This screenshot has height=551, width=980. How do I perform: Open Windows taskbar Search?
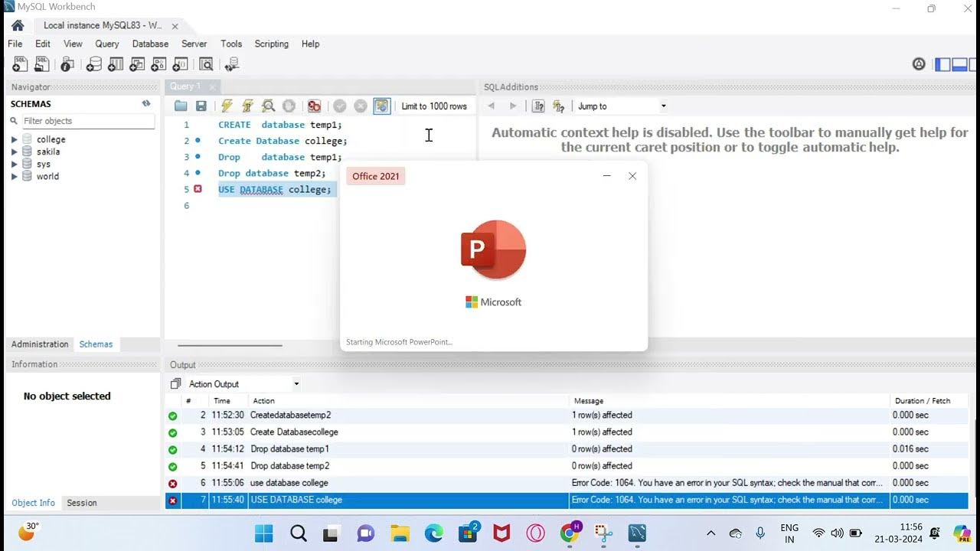point(298,533)
